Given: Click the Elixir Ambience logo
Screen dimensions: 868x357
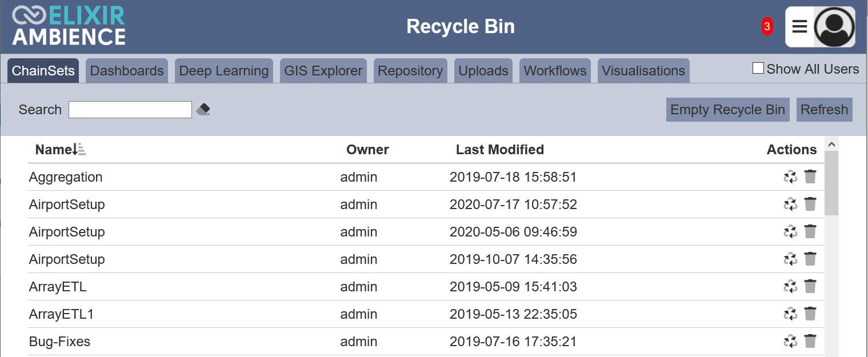Looking at the screenshot, I should tap(69, 26).
